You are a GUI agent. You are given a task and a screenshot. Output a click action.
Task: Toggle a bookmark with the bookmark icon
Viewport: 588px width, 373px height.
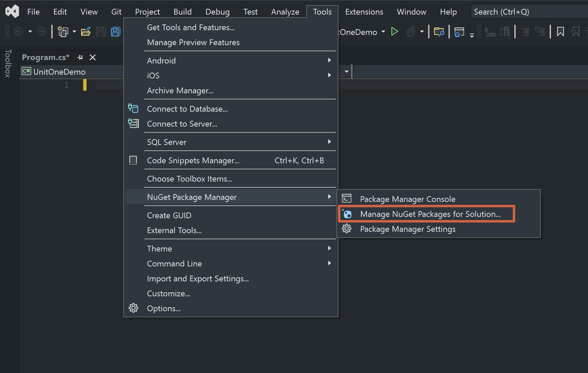560,31
